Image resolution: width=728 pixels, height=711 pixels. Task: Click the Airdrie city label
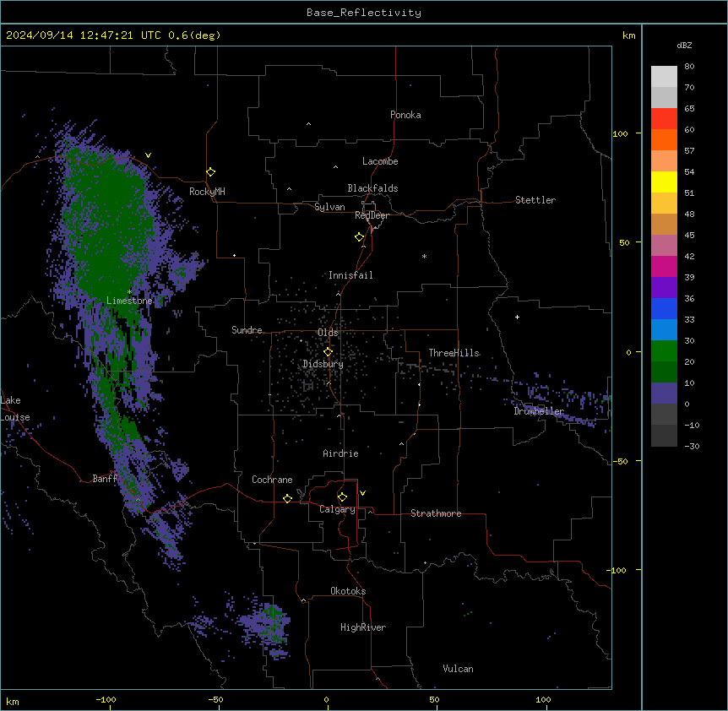click(341, 453)
